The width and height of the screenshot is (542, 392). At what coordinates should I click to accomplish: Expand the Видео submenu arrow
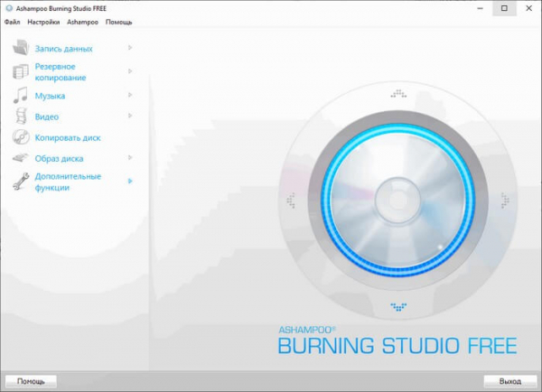[x=130, y=116]
